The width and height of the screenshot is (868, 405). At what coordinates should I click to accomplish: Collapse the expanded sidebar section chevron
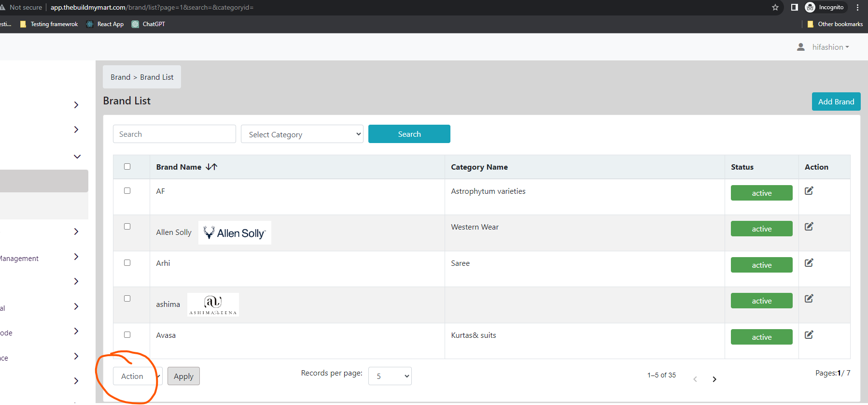pos(77,157)
